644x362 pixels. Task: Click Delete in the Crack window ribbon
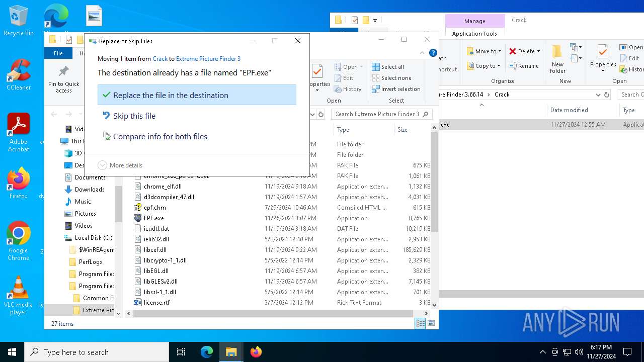tap(525, 51)
